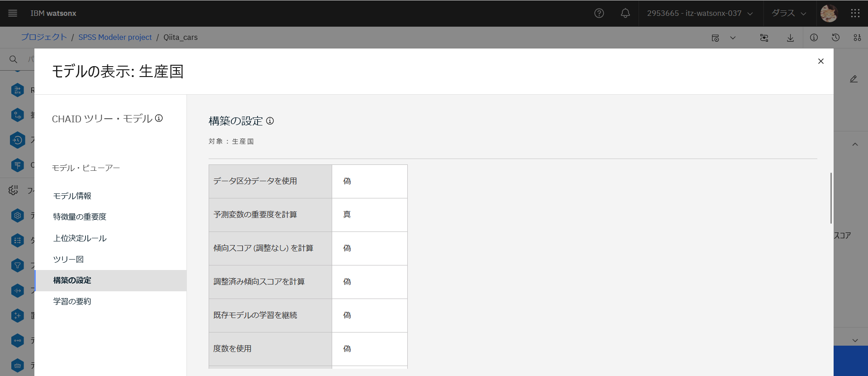
Task: Open the notifications bell
Action: [625, 13]
